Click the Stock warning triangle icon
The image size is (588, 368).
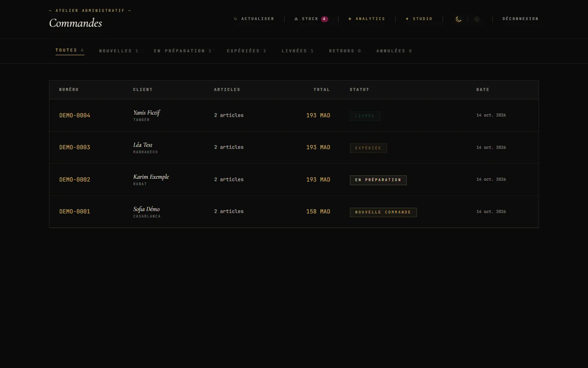tap(296, 19)
